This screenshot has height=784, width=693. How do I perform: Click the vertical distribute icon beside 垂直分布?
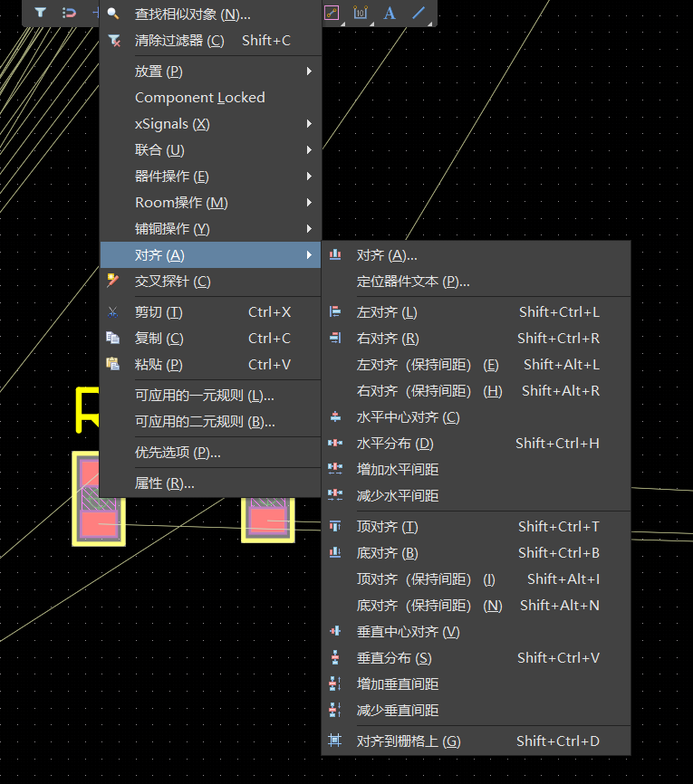[335, 657]
